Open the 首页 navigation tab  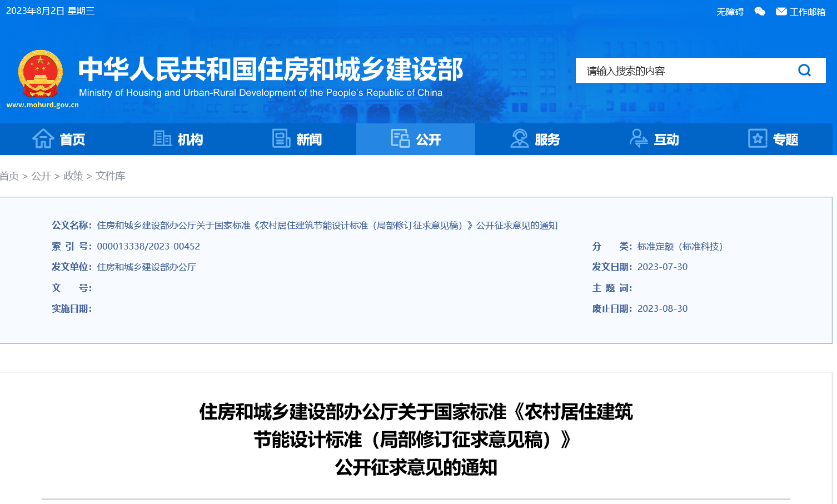pyautogui.click(x=59, y=139)
